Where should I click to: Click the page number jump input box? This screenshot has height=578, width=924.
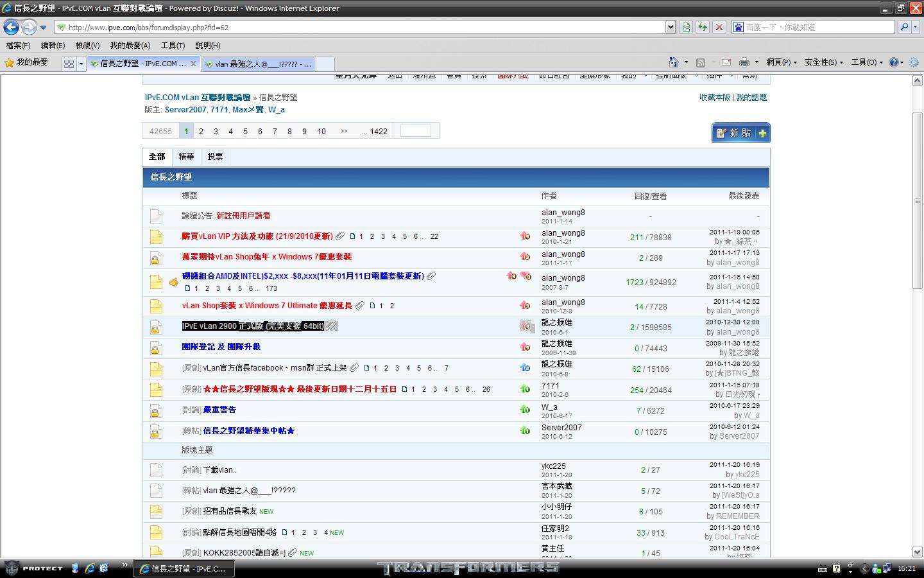point(415,132)
